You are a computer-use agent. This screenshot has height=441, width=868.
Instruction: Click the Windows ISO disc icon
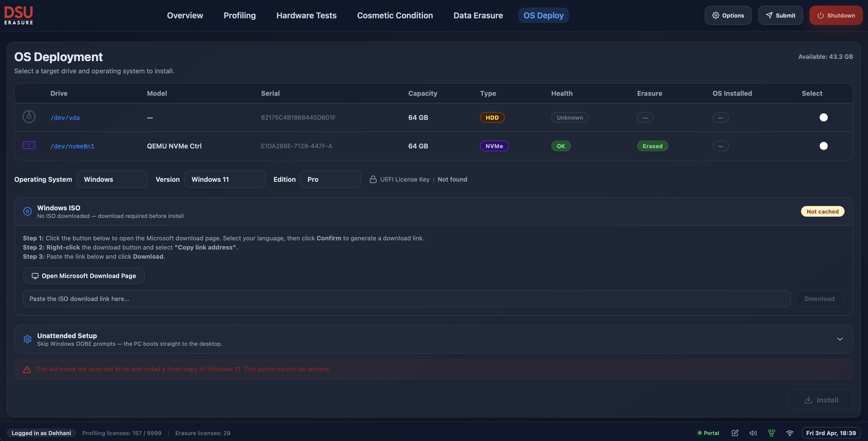coord(27,211)
